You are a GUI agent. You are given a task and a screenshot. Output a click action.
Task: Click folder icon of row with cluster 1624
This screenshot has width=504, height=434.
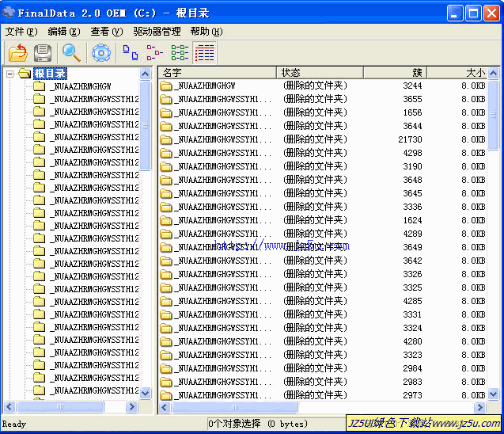click(x=166, y=220)
